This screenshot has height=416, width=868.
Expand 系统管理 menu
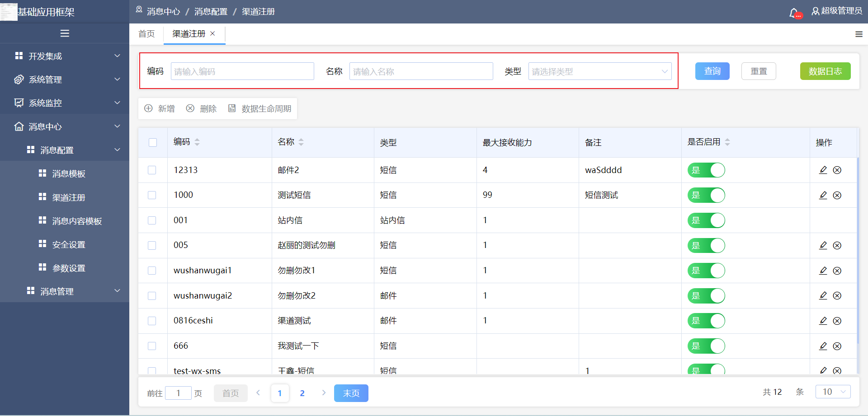pos(65,79)
